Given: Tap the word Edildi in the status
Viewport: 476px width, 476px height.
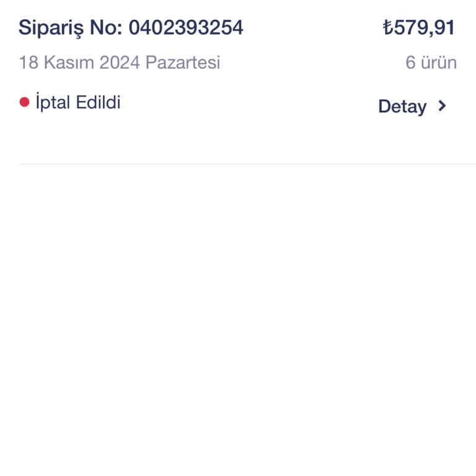Looking at the screenshot, I should point(98,102).
